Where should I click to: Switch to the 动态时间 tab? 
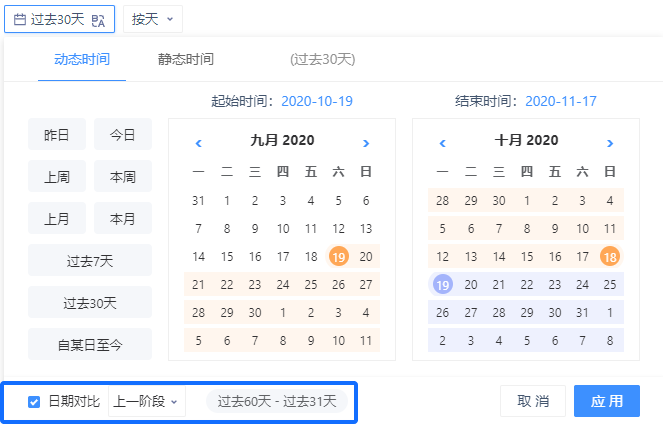coord(82,60)
